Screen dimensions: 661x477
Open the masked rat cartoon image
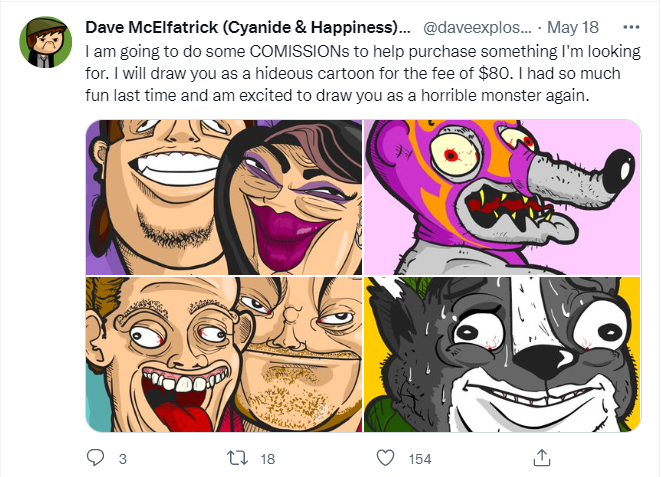pyautogui.click(x=501, y=197)
